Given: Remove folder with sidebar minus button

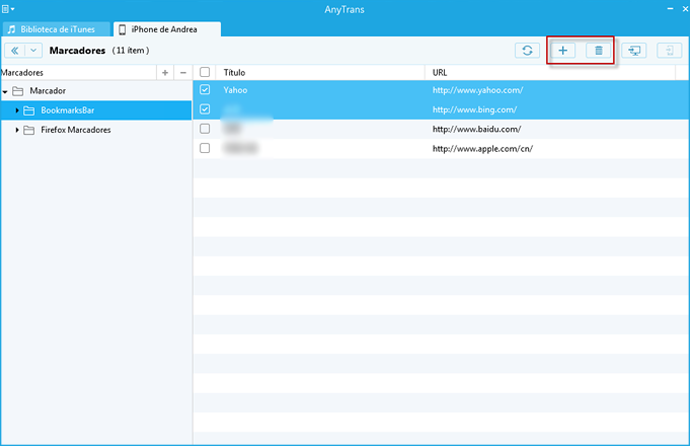Looking at the screenshot, I should coord(183,73).
